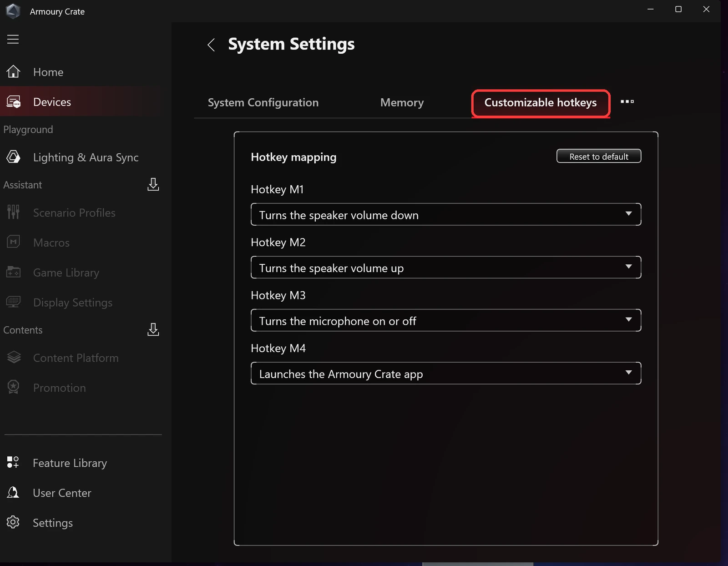
Task: Open the Hotkey M4 dropdown
Action: (446, 373)
